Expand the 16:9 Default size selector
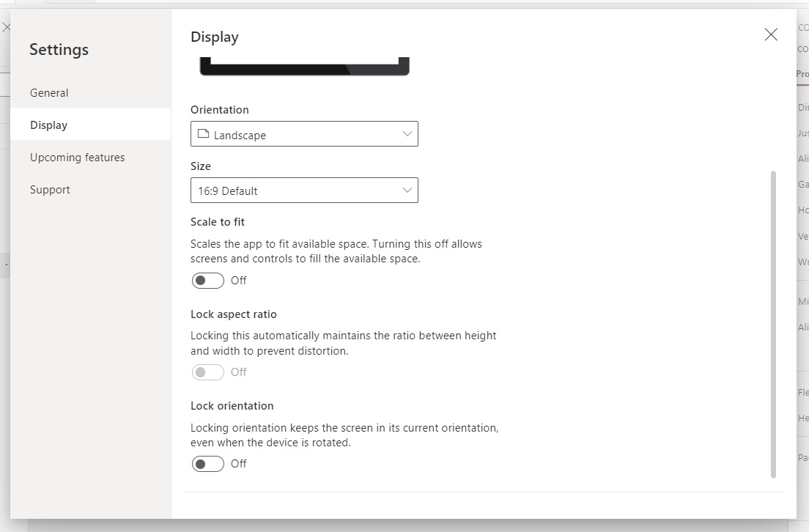The image size is (809, 532). click(x=304, y=190)
